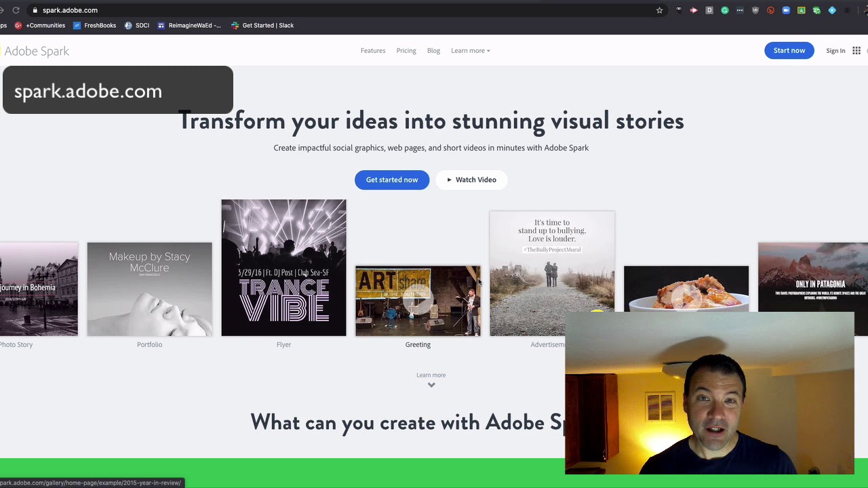The width and height of the screenshot is (868, 488).
Task: Open the FreshBooks bookmark
Action: coord(94,25)
